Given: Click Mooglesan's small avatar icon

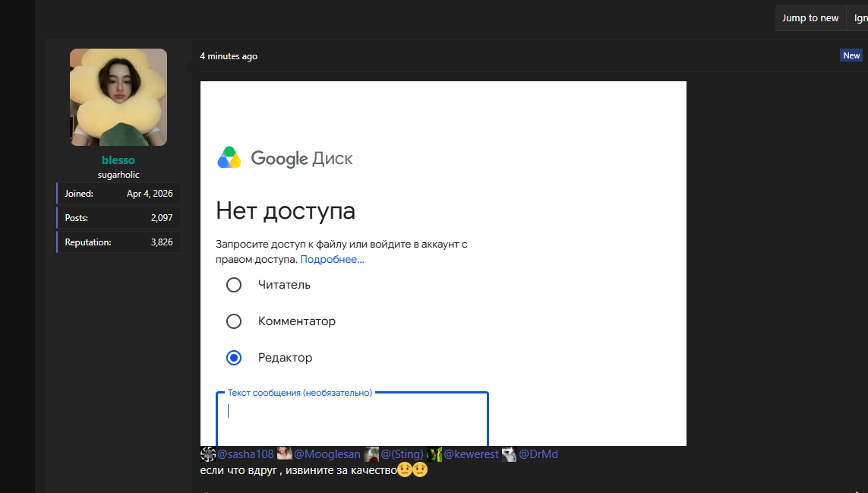Looking at the screenshot, I should 285,454.
